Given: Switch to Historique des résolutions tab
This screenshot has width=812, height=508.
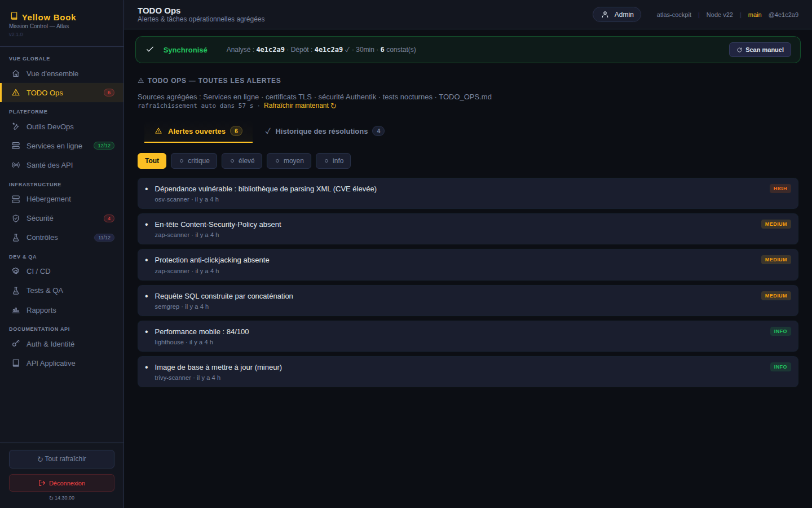Looking at the screenshot, I should (x=324, y=132).
